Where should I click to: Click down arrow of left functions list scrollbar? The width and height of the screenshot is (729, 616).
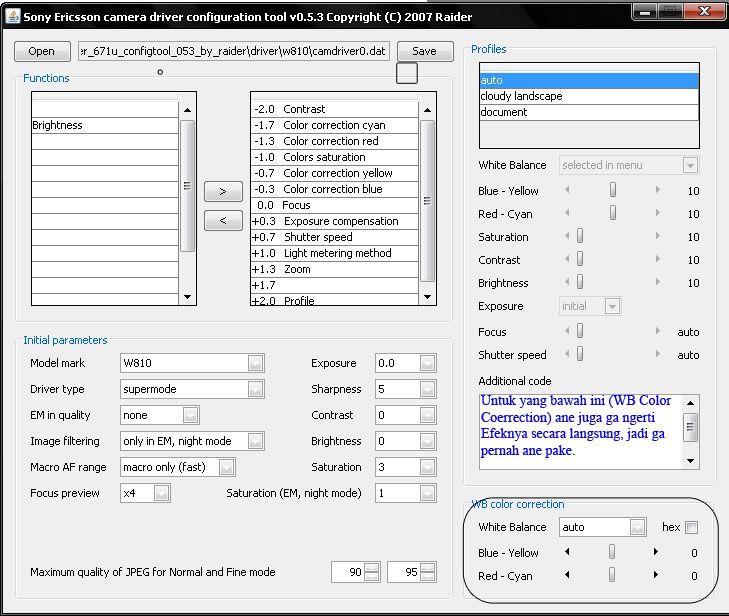tap(187, 297)
